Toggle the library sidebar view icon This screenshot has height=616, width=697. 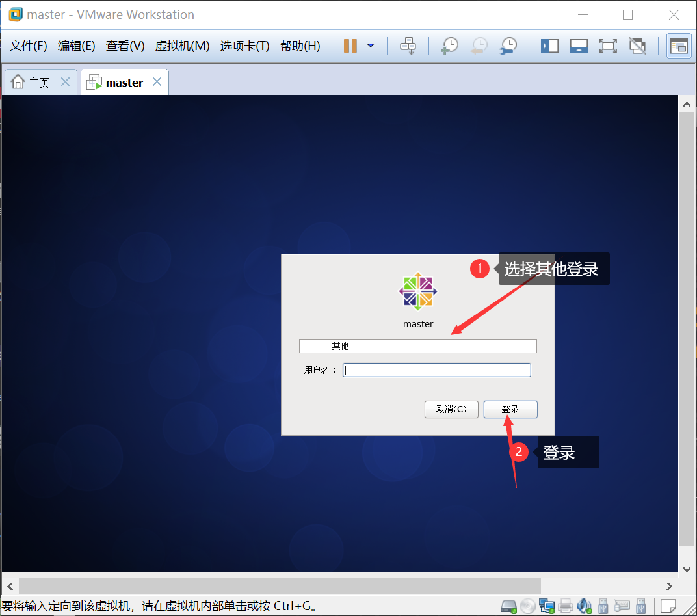549,46
